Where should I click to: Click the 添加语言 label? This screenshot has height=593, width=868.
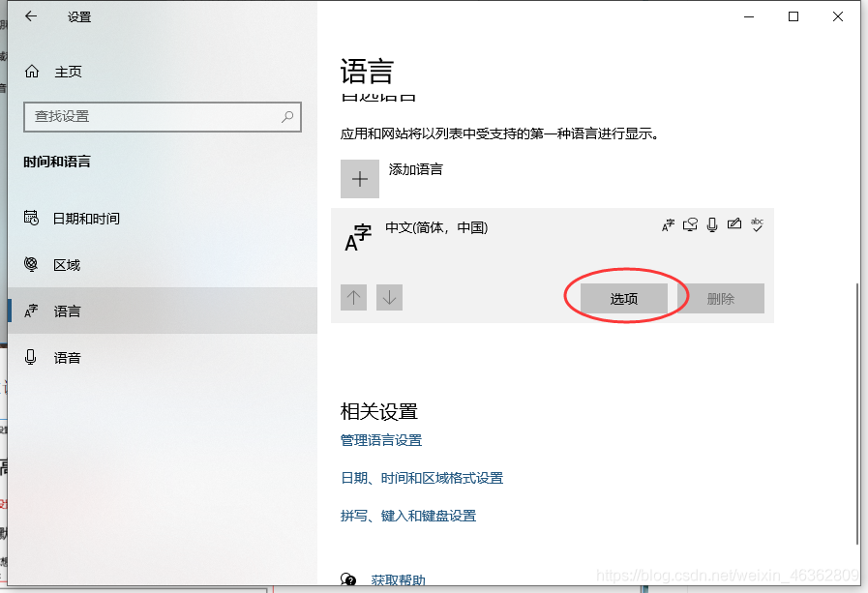pyautogui.click(x=416, y=170)
